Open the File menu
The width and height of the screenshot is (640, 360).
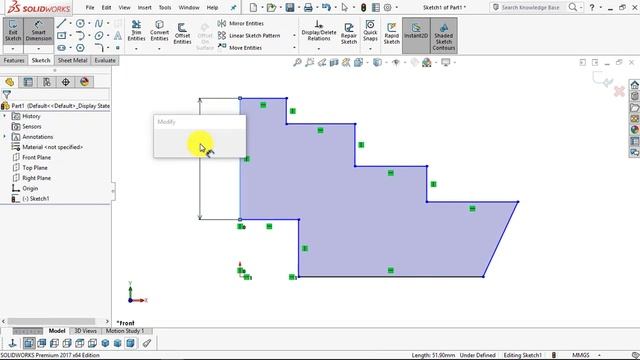[90, 7]
